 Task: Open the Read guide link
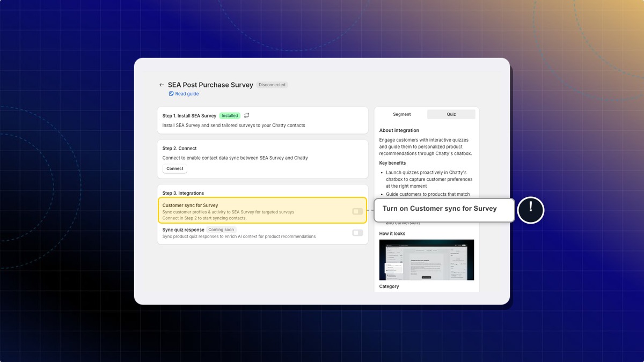[x=187, y=94]
